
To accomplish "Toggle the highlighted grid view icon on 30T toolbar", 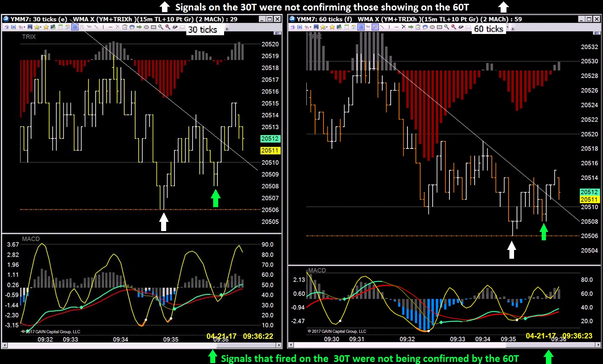I will 75,27.
